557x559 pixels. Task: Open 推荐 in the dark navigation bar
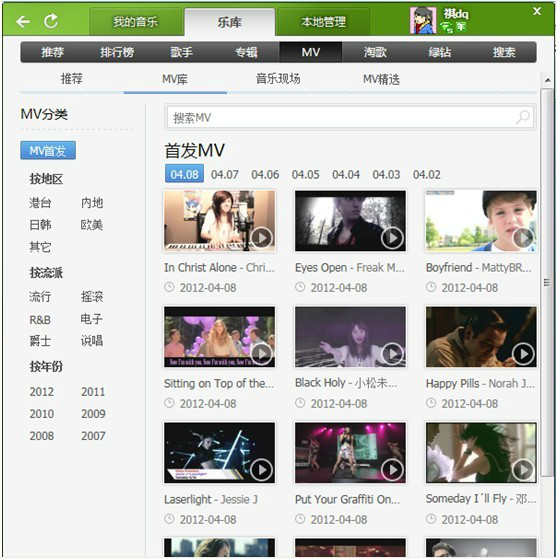(52, 52)
